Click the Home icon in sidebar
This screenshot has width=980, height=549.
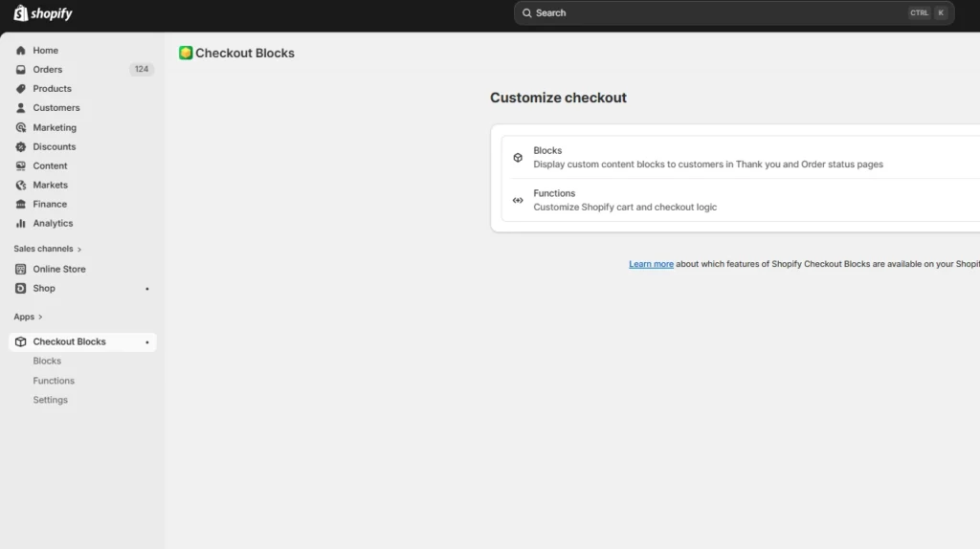(x=21, y=51)
